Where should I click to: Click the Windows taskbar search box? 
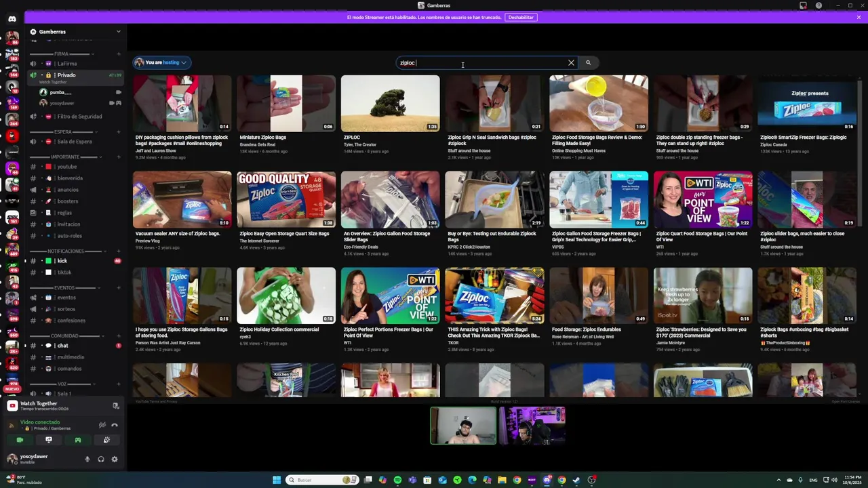pos(322,480)
